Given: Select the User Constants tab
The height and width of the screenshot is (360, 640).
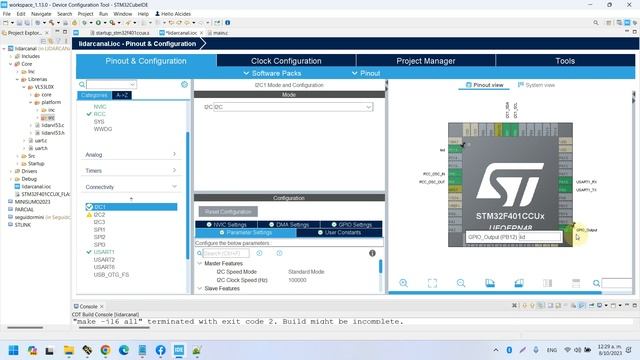Looking at the screenshot, I should 339,232.
